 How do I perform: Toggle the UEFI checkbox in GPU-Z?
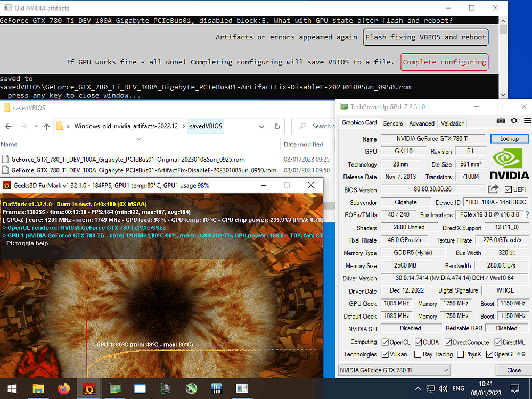point(508,189)
